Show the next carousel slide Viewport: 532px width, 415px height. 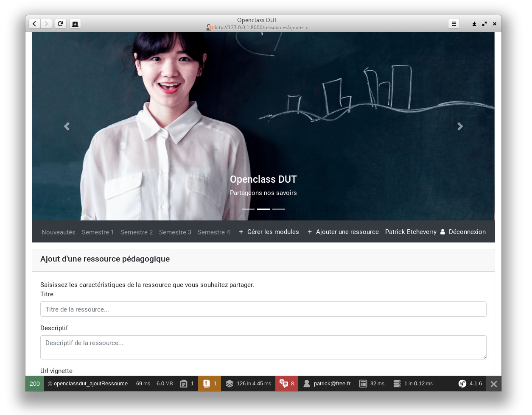460,126
